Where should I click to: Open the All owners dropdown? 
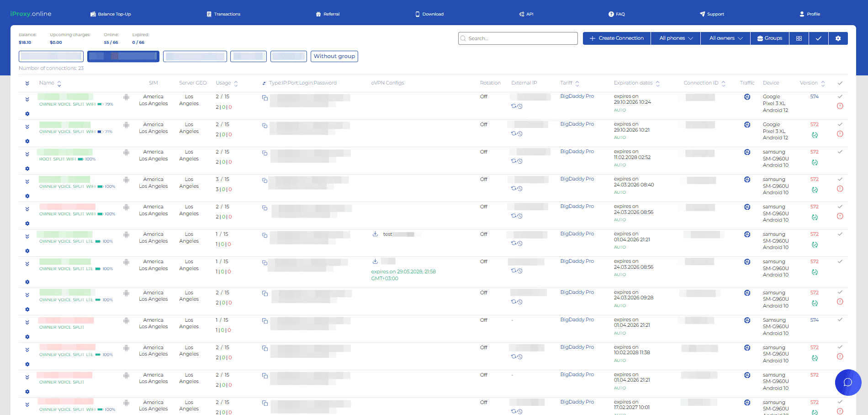coord(725,38)
